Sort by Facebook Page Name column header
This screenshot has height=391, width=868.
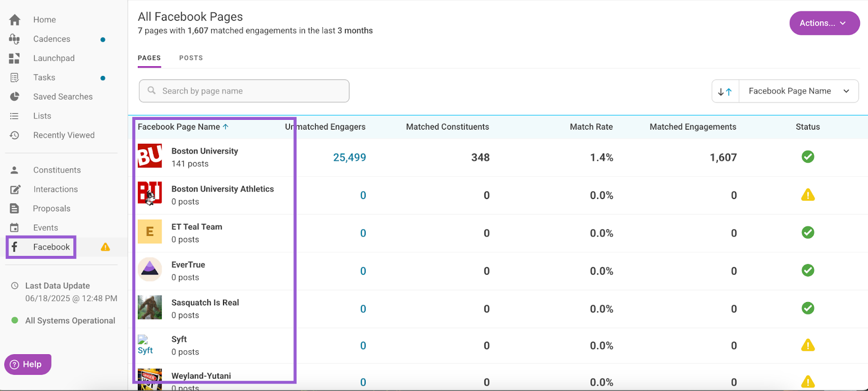click(183, 127)
